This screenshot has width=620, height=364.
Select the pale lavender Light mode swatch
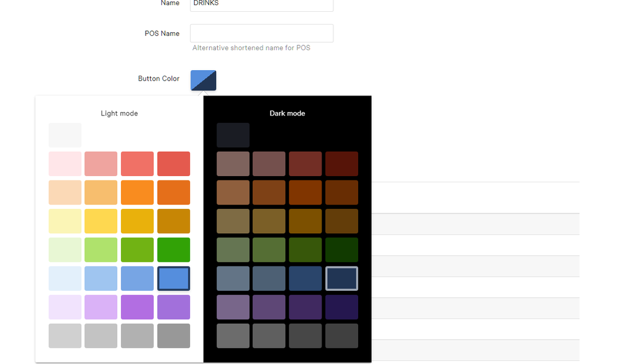[x=65, y=307]
